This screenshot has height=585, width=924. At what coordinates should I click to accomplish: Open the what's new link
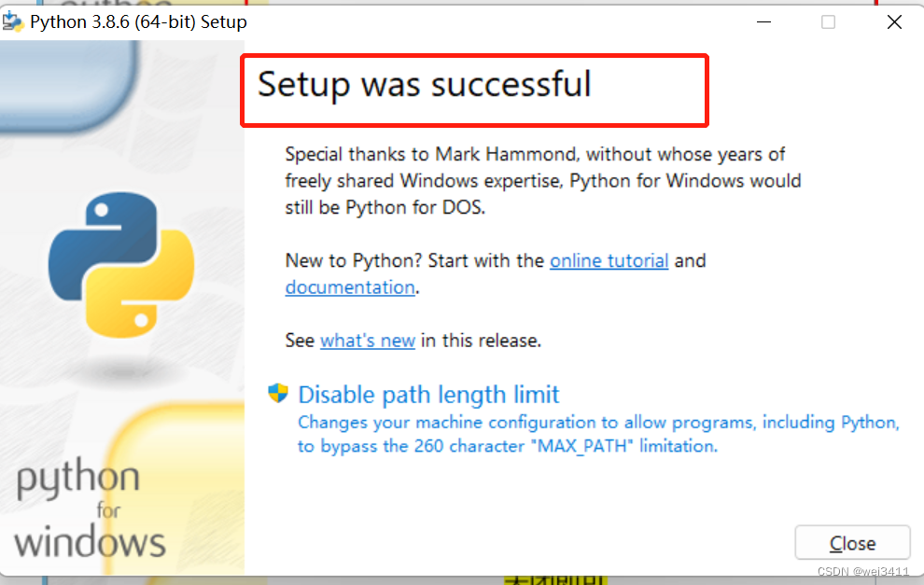pos(368,341)
